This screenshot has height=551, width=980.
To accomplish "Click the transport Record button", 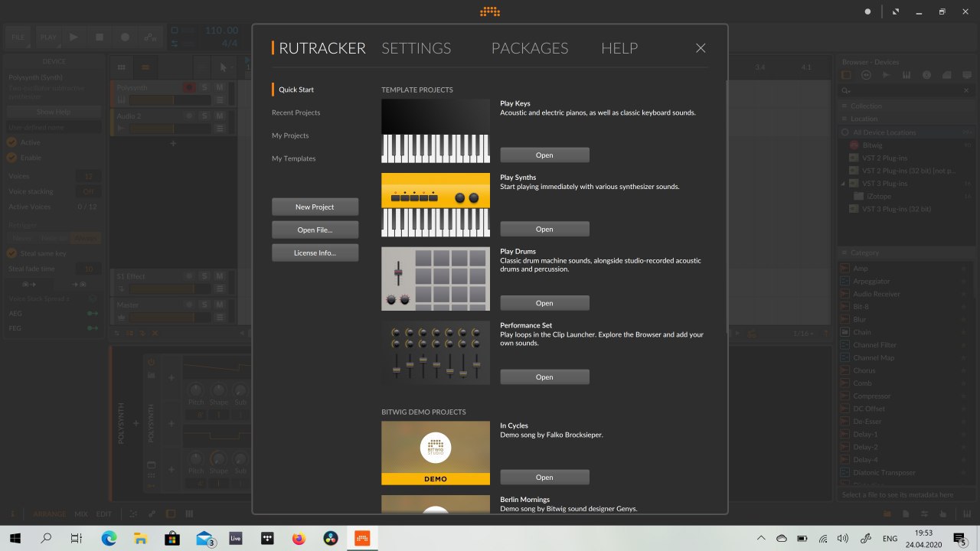I will (125, 37).
